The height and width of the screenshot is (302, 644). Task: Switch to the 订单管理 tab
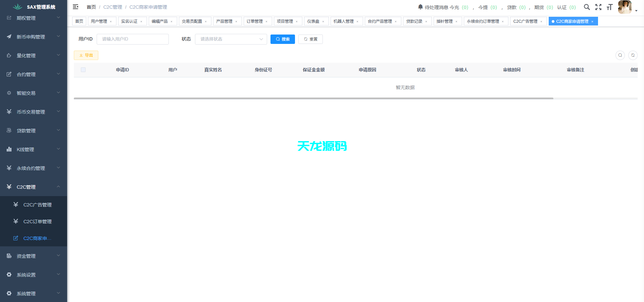tap(255, 21)
